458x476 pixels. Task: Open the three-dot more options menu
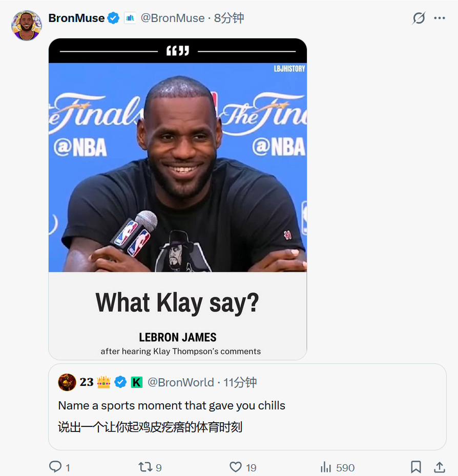point(440,18)
